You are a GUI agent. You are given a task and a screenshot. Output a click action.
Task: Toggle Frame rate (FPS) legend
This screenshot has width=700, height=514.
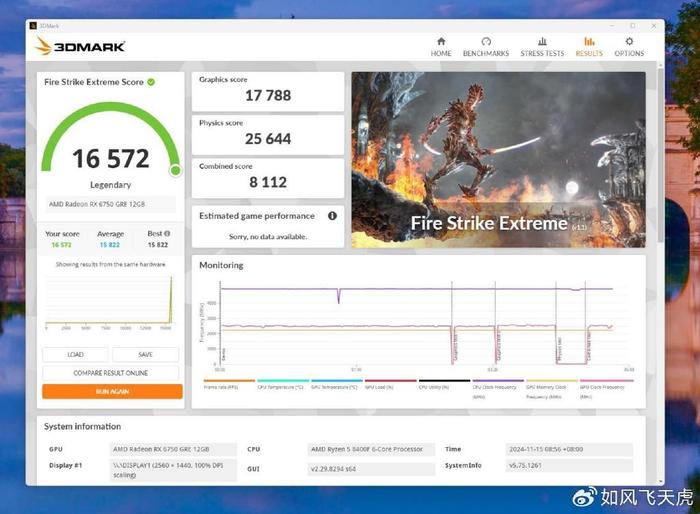coord(229,385)
